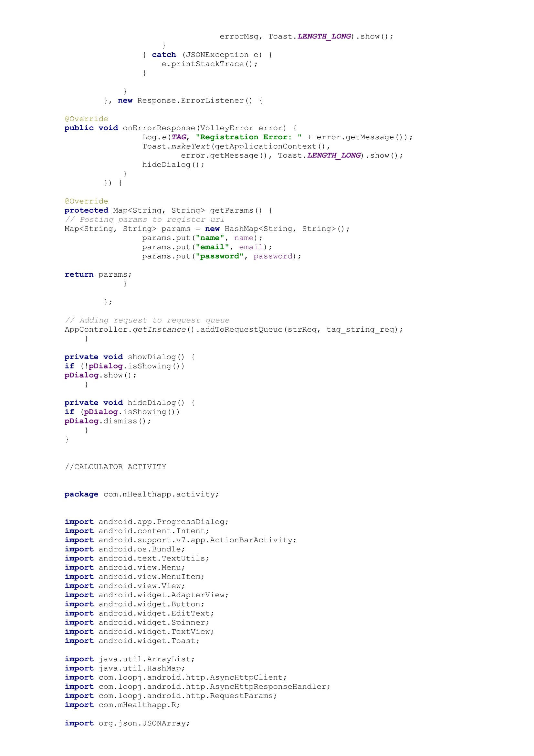Click the import org.json.JSONArray line
This screenshot has height=756, width=534.
pyautogui.click(x=127, y=723)
